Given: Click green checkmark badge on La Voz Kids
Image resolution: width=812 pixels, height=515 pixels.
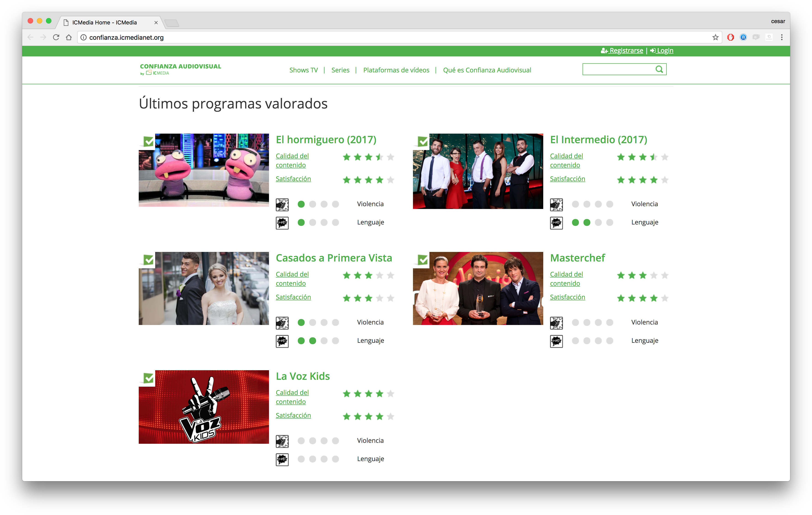Looking at the screenshot, I should (148, 378).
